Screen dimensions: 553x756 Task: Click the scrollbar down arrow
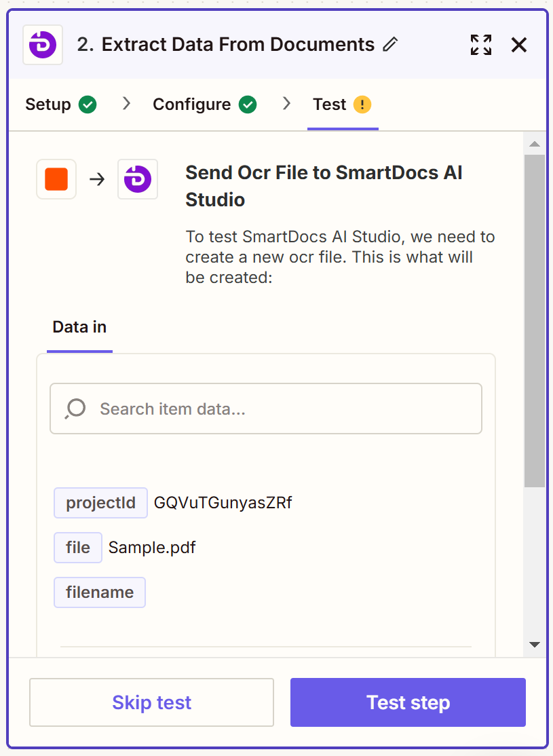pos(534,645)
